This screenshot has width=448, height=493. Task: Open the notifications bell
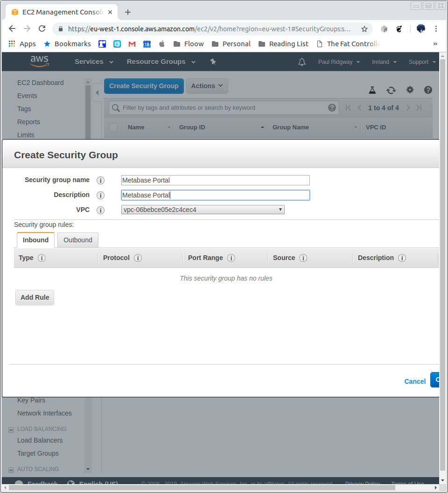pyautogui.click(x=302, y=62)
